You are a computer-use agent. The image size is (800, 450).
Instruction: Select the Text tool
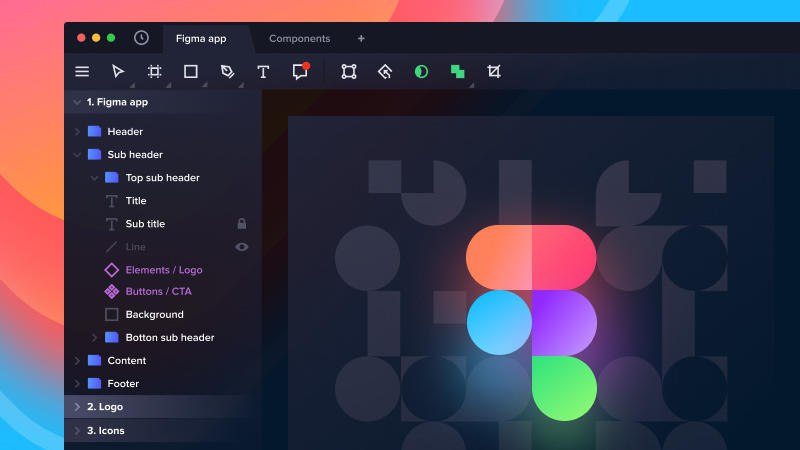[263, 71]
